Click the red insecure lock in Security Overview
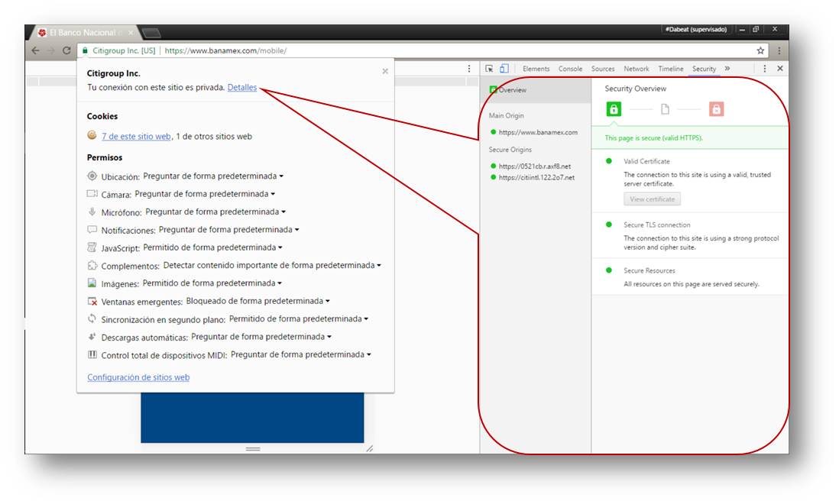 (717, 109)
